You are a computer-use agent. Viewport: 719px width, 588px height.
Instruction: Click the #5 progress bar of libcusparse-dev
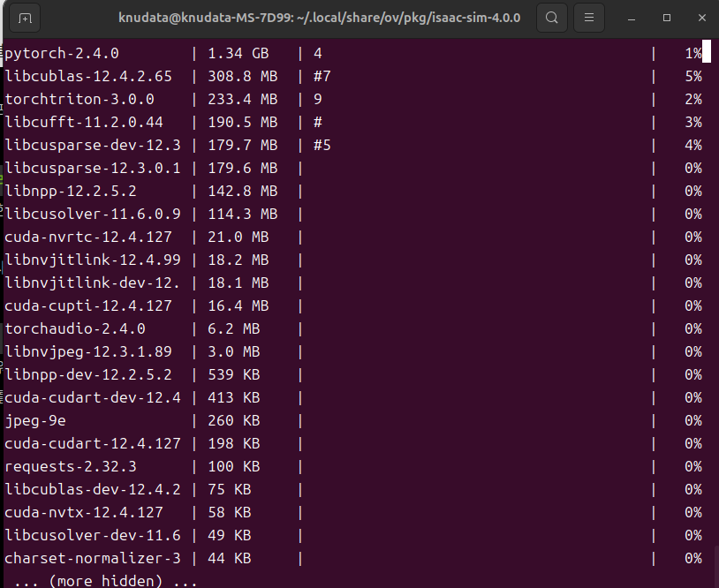tap(322, 146)
